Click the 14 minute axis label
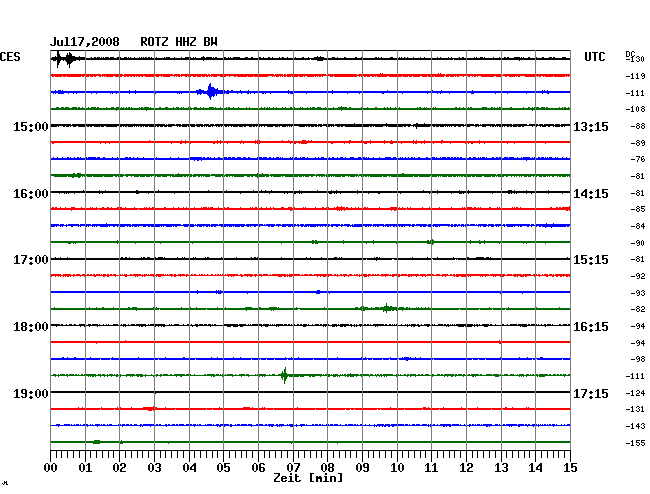 (535, 468)
